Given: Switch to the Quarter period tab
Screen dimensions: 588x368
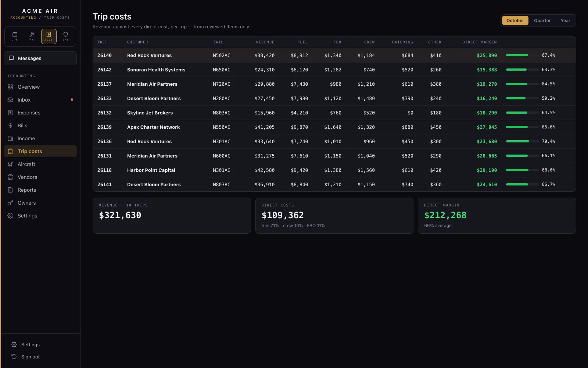Looking at the screenshot, I should coord(542,21).
